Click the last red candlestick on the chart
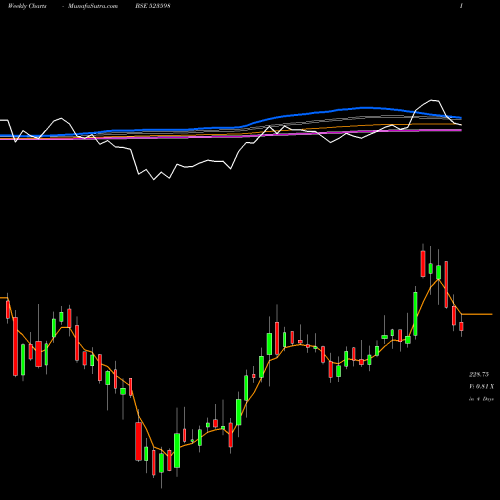 (462, 326)
